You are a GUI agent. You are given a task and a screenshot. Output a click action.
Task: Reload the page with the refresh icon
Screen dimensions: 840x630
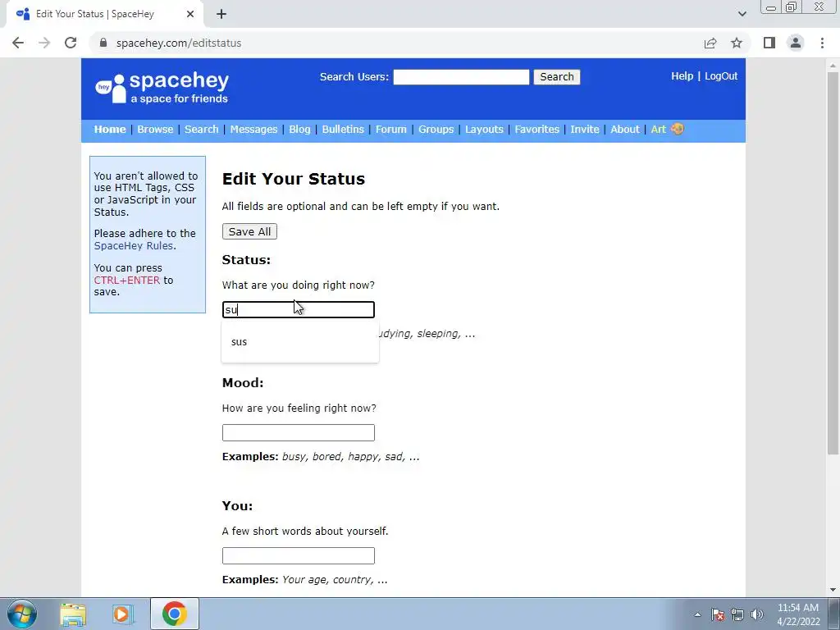71,43
